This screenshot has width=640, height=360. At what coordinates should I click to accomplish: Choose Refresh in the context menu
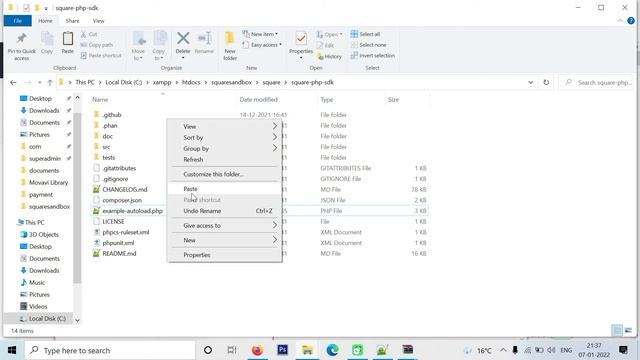click(x=224, y=160)
